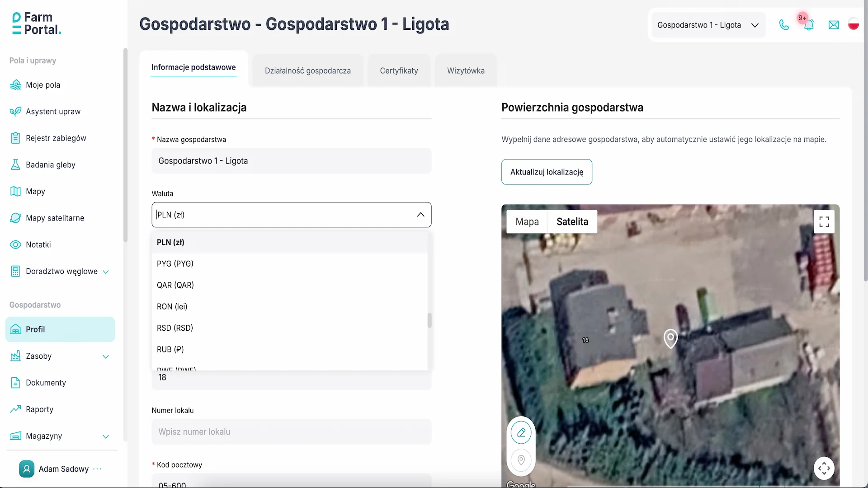Click the sidebar scrollbar
The image size is (868, 488).
click(x=125, y=145)
